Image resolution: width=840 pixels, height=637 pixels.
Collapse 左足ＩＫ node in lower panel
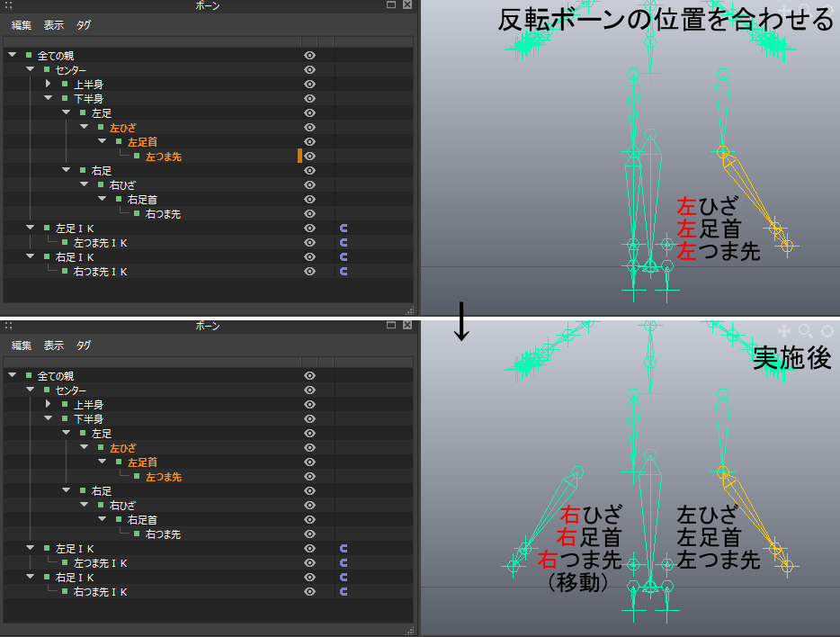point(30,548)
